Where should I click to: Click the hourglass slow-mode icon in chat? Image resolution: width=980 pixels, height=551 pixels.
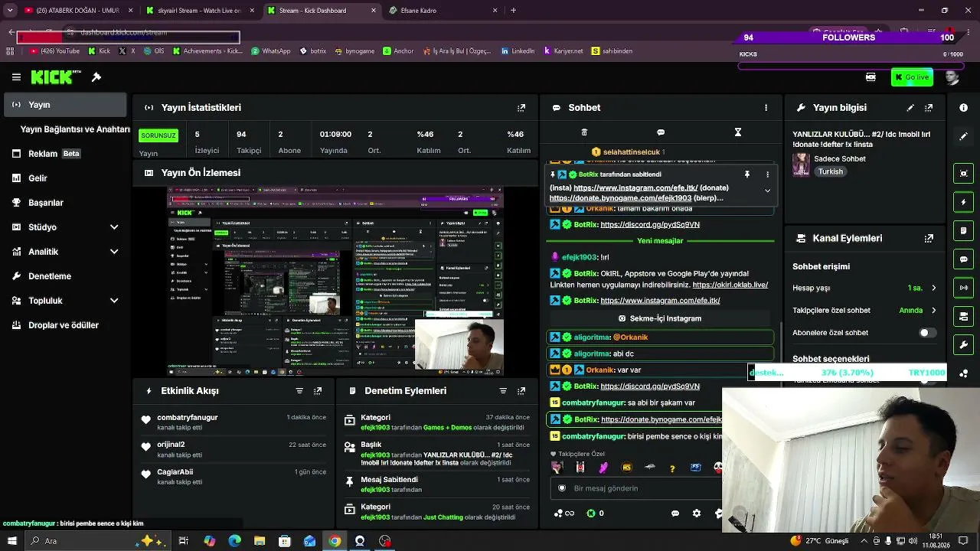pos(738,132)
